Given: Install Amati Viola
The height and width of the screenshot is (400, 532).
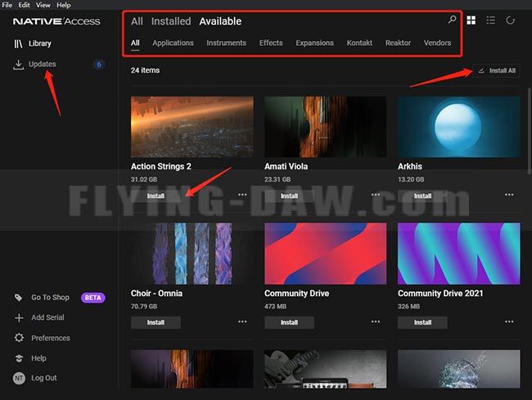Looking at the screenshot, I should point(289,196).
